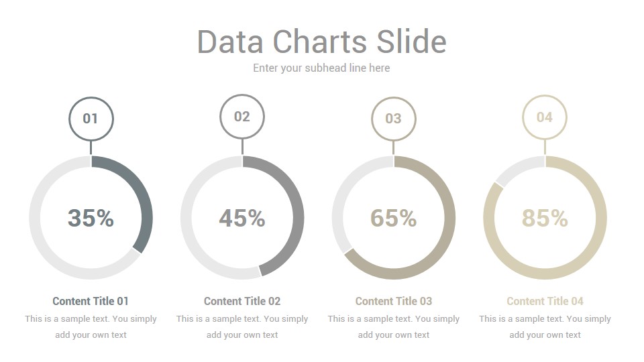Click the 02 numbered circle badge
The width and height of the screenshot is (644, 362).
(x=242, y=117)
